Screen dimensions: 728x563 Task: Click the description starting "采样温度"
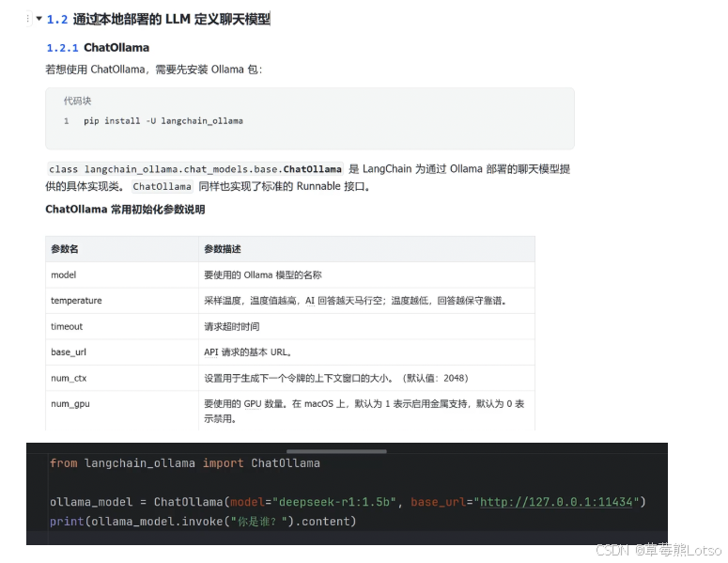point(355,301)
